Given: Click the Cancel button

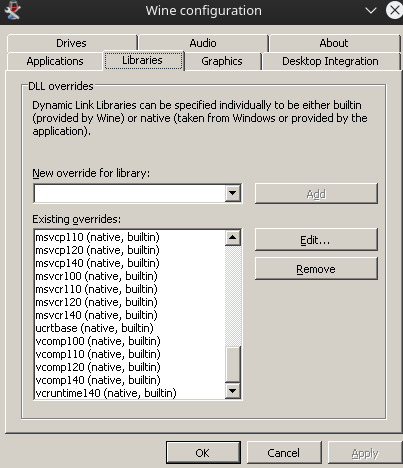Looking at the screenshot, I should pyautogui.click(x=284, y=453).
